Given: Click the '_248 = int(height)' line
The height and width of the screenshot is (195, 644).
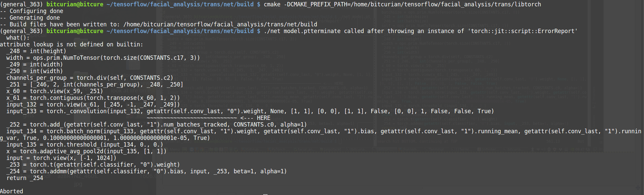Looking at the screenshot, I should (x=36, y=51).
